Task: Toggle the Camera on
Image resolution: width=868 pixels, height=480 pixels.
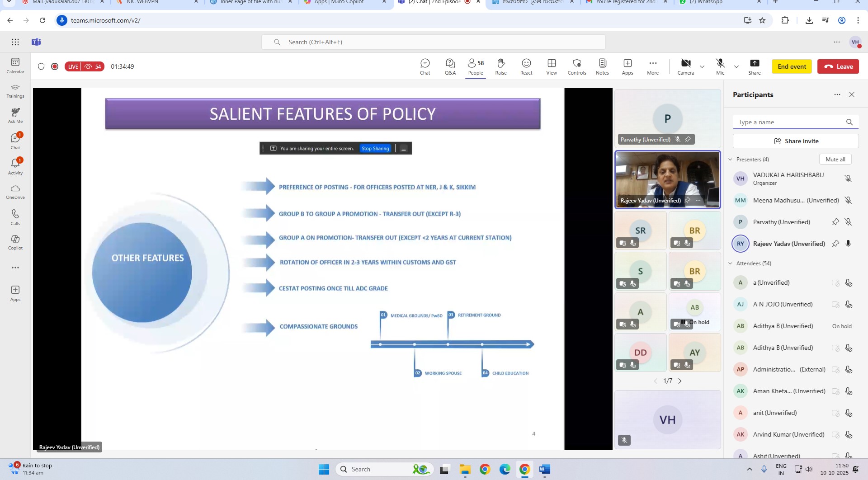Action: click(x=685, y=66)
